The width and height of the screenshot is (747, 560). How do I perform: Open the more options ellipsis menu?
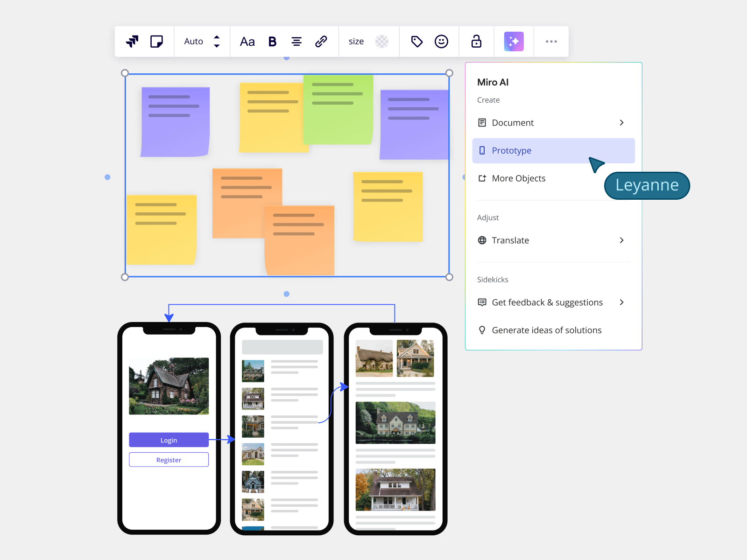[x=551, y=42]
